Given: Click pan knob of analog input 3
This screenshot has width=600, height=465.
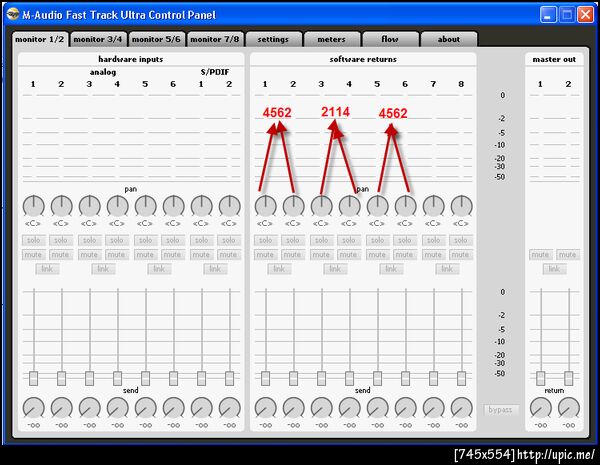Looking at the screenshot, I should point(90,206).
